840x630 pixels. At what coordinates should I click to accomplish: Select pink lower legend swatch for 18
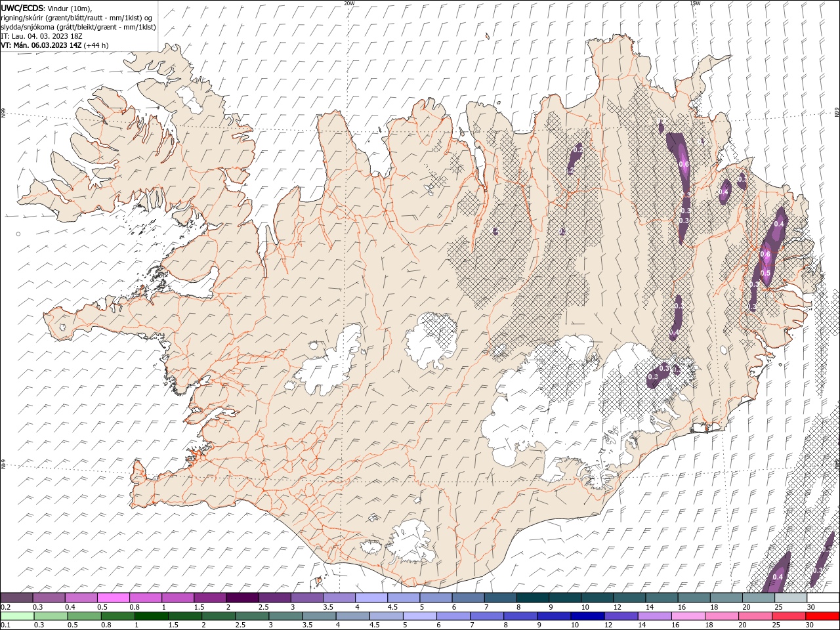tap(722, 616)
